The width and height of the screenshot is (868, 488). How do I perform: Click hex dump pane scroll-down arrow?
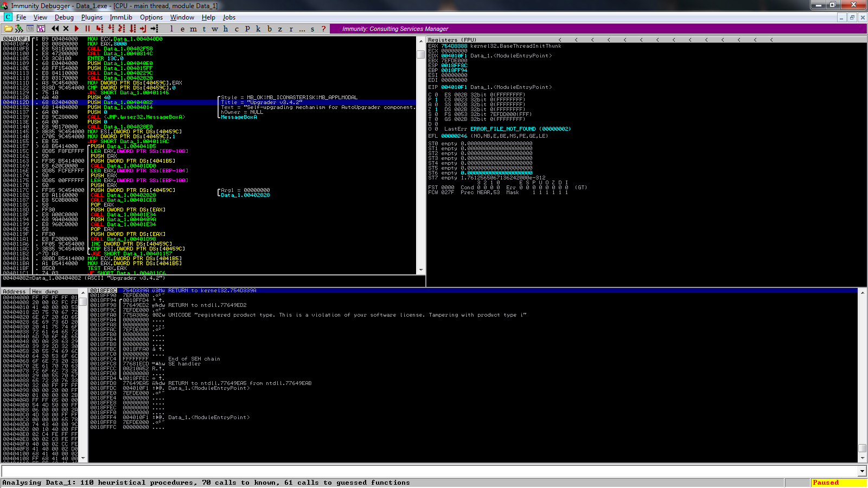click(83, 458)
